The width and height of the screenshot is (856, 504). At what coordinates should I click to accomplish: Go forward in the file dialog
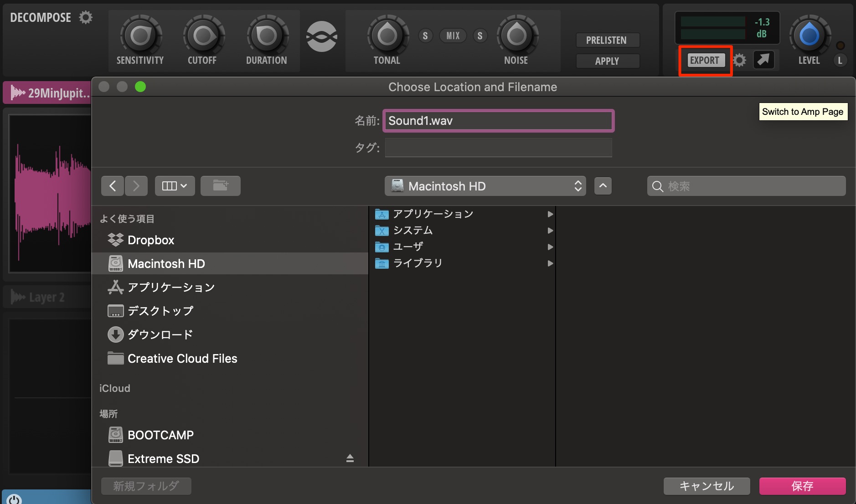[136, 186]
